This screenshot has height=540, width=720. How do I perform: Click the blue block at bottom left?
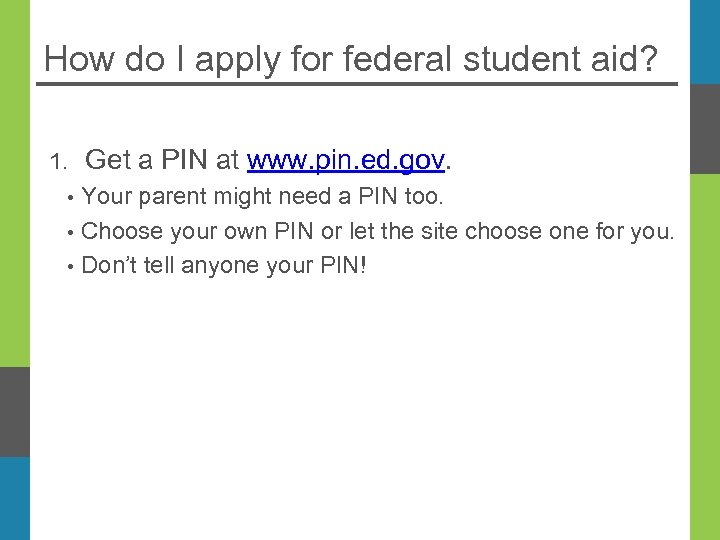[14, 498]
